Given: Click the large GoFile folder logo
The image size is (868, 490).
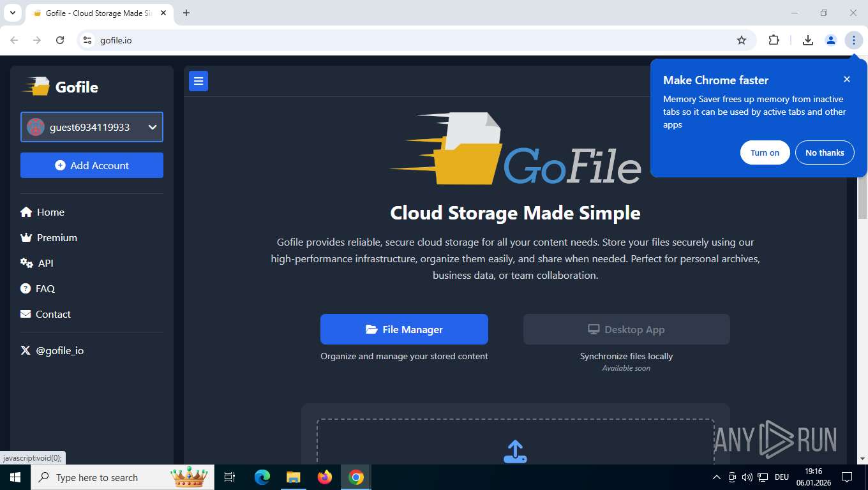Looking at the screenshot, I should point(515,149).
